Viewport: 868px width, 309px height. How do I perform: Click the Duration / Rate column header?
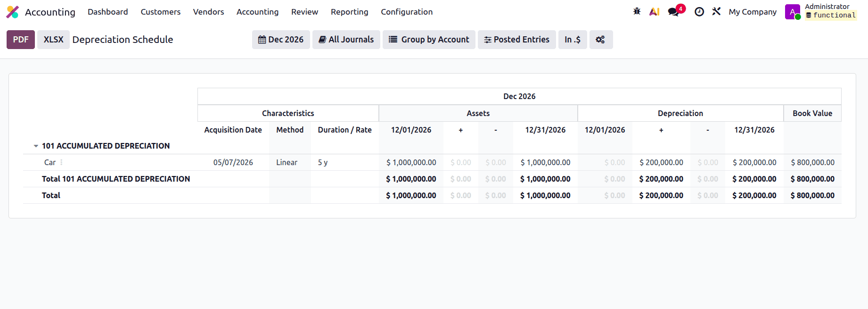point(345,130)
